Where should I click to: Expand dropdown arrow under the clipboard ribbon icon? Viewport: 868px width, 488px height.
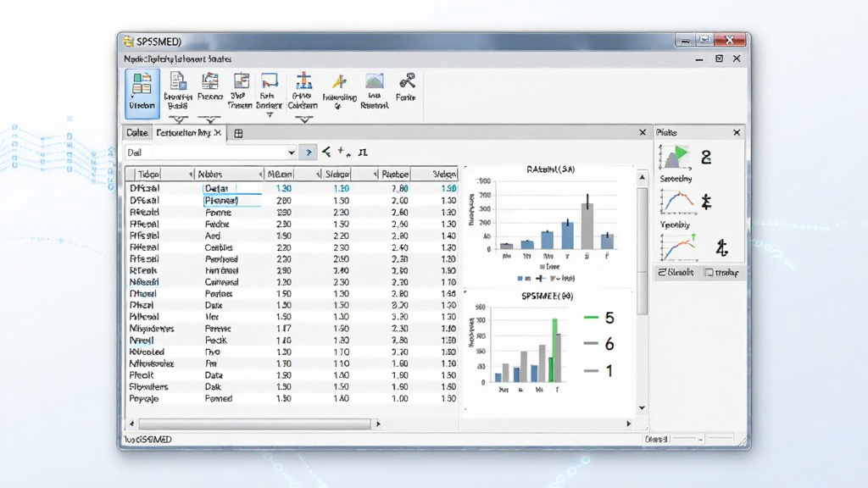[209, 119]
